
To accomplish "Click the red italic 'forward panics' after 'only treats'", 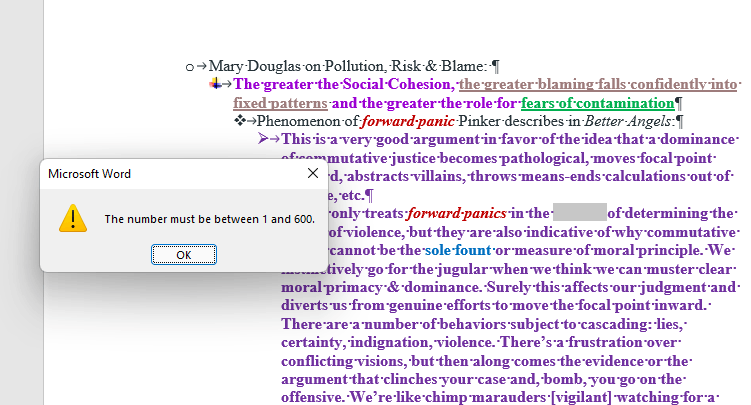I will pos(456,213).
